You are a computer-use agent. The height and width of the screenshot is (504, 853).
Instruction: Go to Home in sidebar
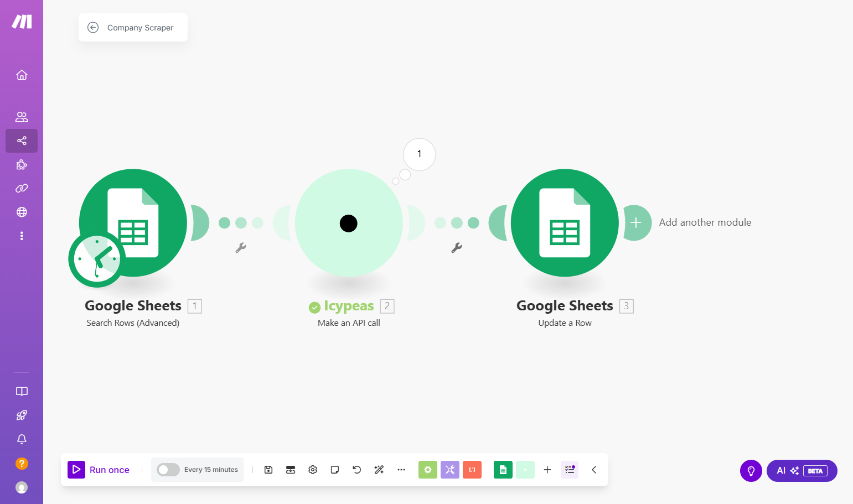point(22,75)
